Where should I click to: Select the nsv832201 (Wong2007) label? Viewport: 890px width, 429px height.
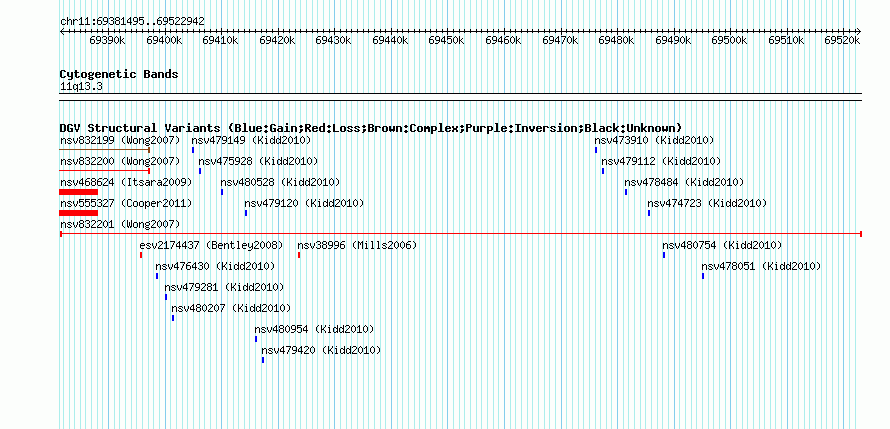pyautogui.click(x=120, y=224)
